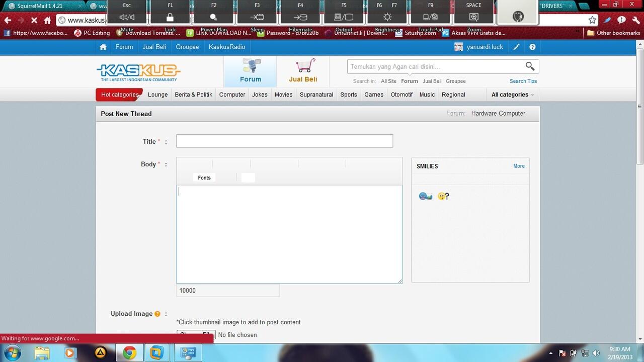This screenshot has width=644, height=362.
Task: Click the orange help icon beside Upload Image
Action: coord(157,314)
